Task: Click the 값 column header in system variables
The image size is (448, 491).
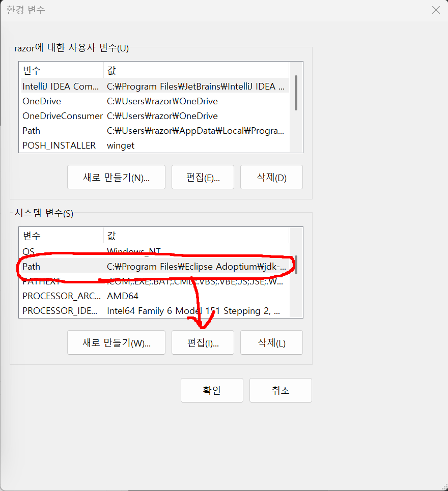Action: [x=196, y=236]
